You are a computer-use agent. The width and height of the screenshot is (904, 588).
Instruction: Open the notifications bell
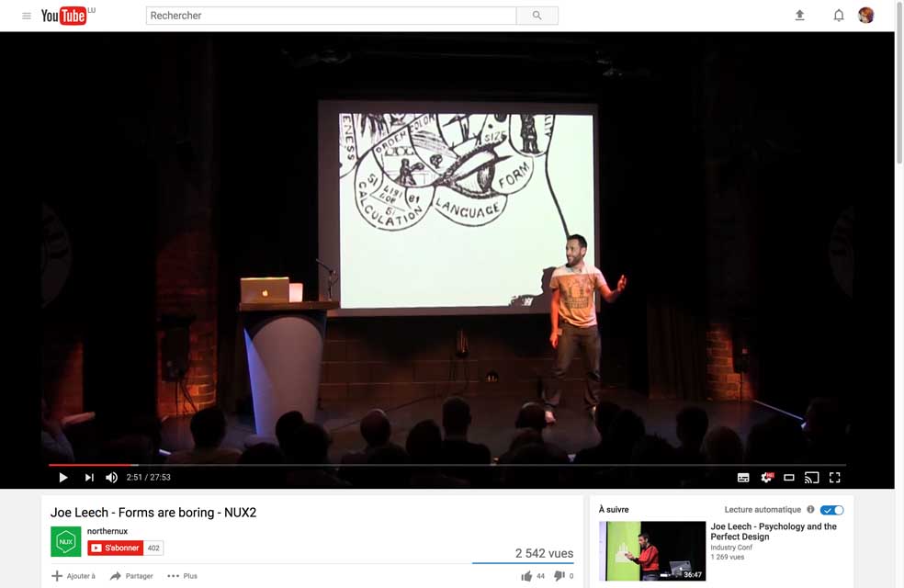click(838, 16)
